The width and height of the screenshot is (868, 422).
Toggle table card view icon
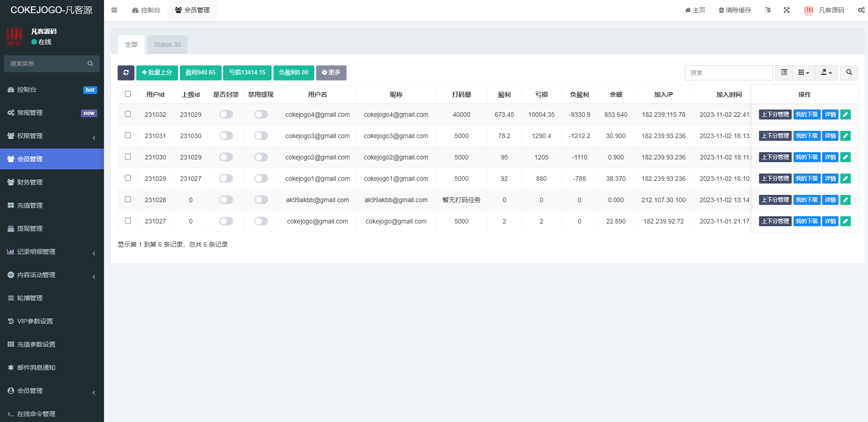(784, 73)
